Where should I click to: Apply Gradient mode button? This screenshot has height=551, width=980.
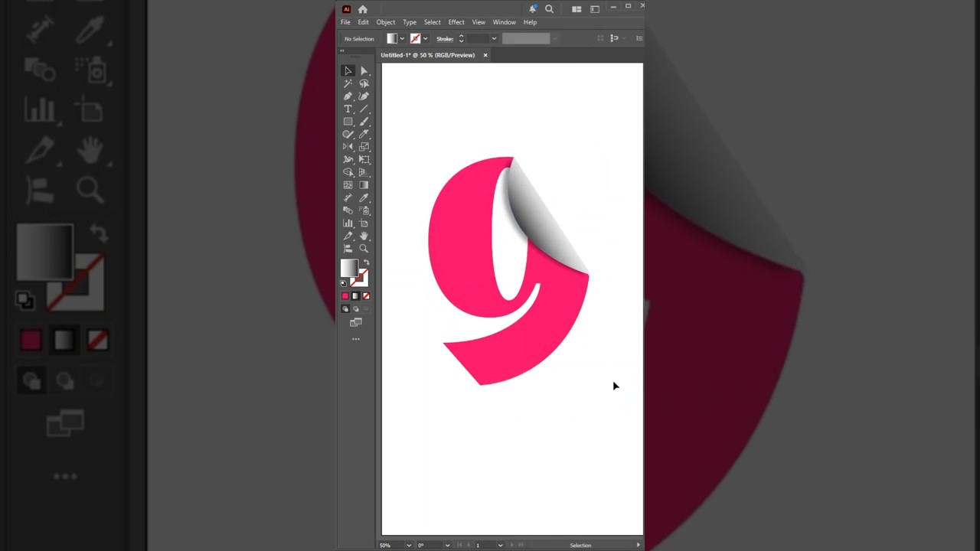[x=355, y=296]
